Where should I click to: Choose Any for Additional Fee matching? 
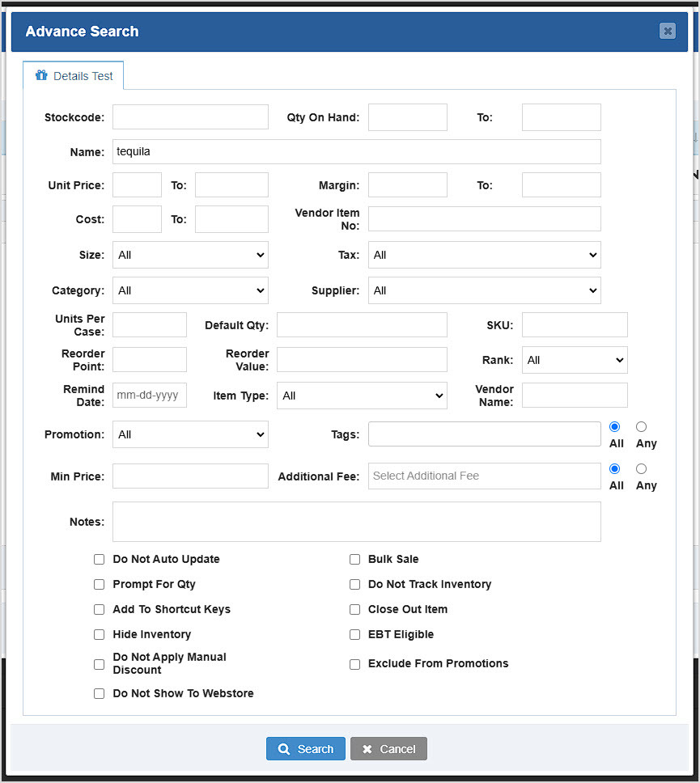tap(641, 468)
